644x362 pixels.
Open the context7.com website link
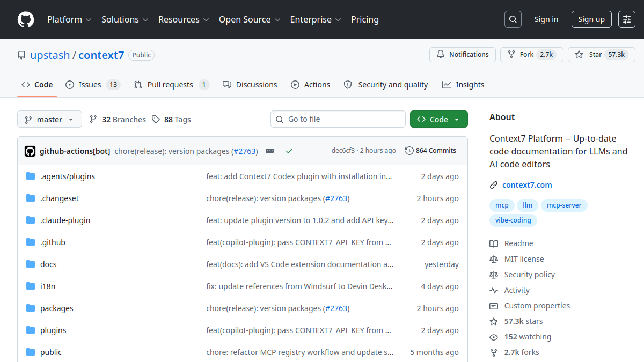click(527, 185)
